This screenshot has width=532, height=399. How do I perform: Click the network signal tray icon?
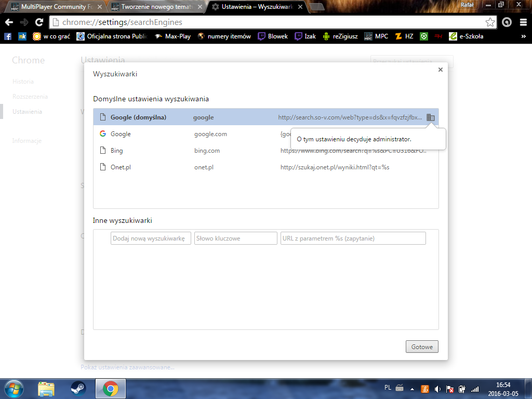(x=475, y=389)
